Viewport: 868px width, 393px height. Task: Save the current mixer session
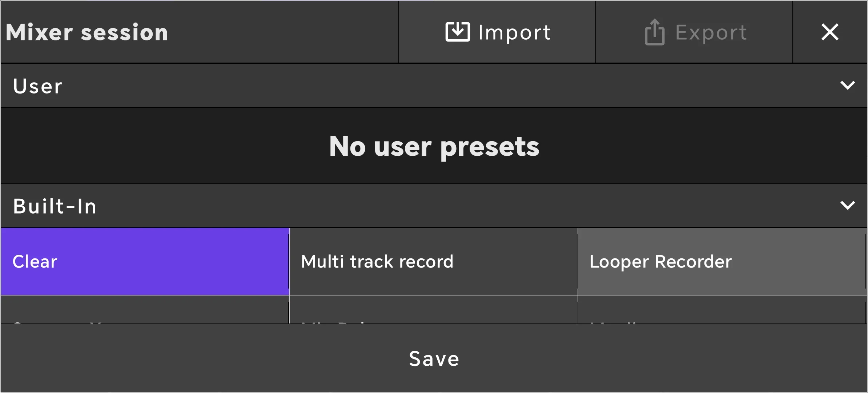434,358
